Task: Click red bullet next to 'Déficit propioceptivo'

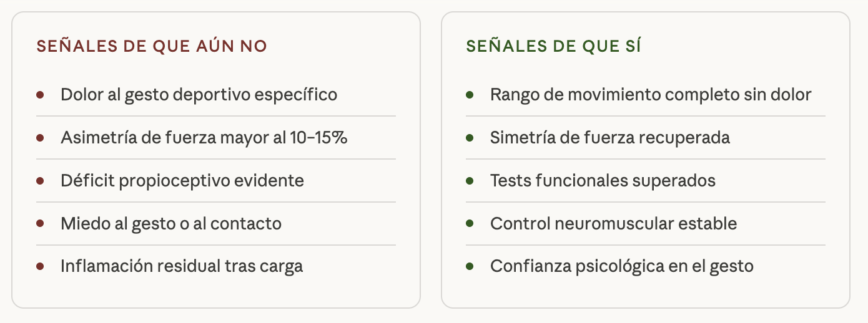Action: (x=40, y=181)
